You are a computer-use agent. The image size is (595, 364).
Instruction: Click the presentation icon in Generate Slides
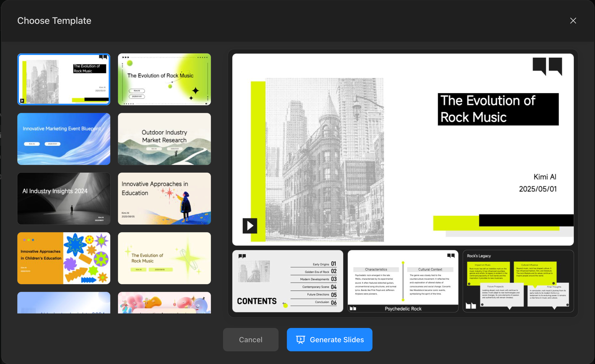(x=301, y=339)
